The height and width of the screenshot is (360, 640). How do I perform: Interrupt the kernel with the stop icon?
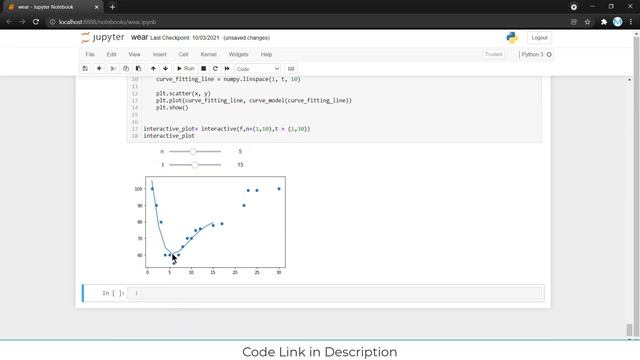click(203, 69)
